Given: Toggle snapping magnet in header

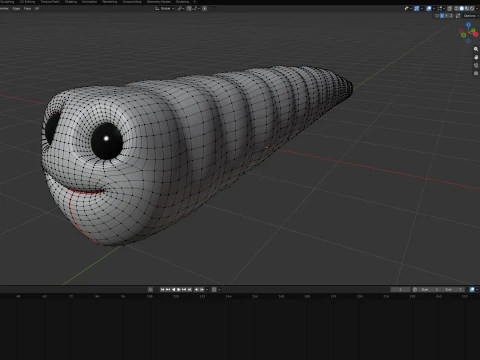Looking at the screenshot, I should click(189, 8).
